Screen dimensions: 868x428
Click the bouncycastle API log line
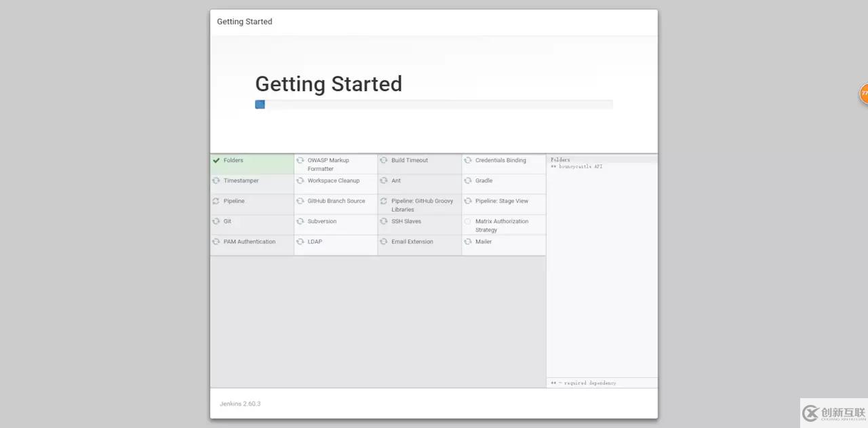pyautogui.click(x=576, y=166)
